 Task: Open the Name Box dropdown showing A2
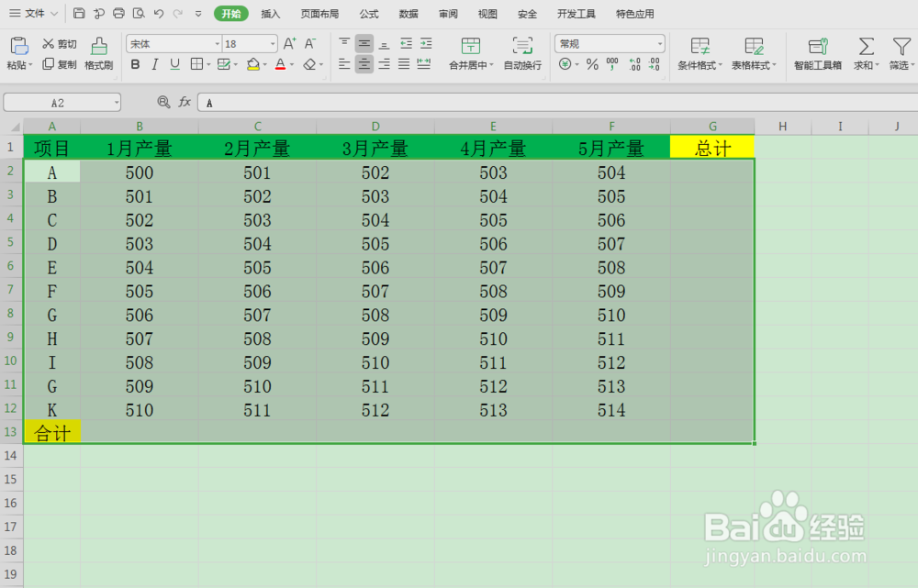[117, 103]
